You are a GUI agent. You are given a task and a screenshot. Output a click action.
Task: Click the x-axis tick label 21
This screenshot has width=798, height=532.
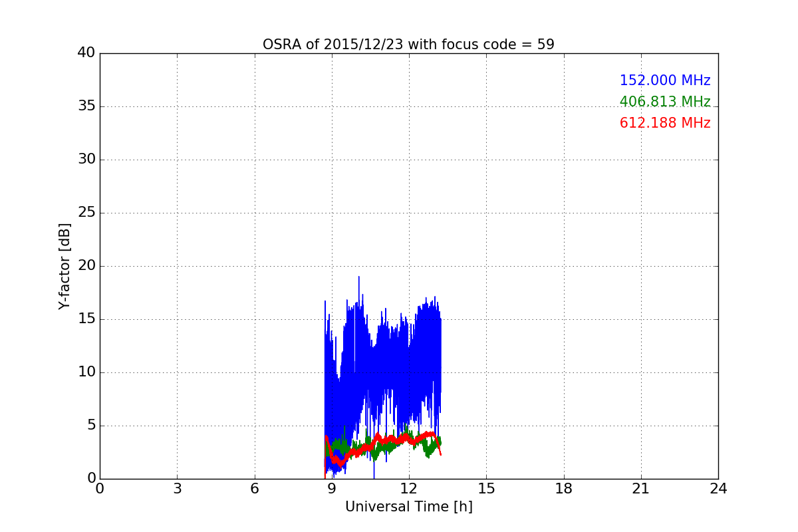click(640, 489)
